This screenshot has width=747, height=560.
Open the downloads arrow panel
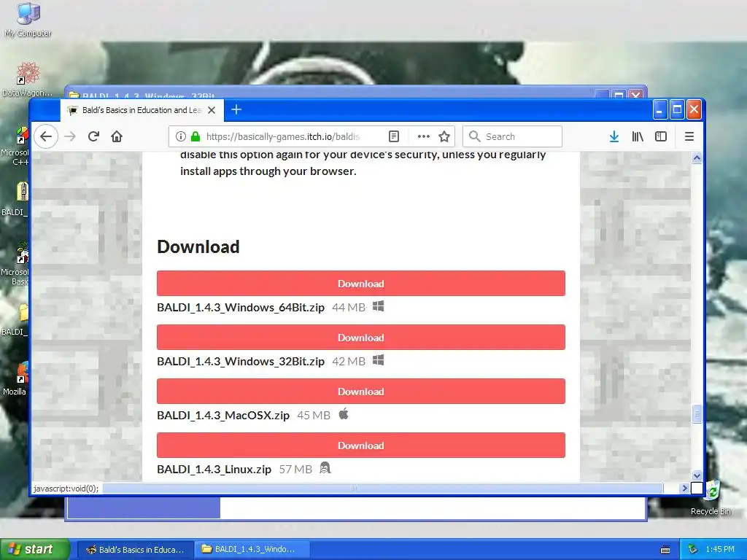point(614,136)
